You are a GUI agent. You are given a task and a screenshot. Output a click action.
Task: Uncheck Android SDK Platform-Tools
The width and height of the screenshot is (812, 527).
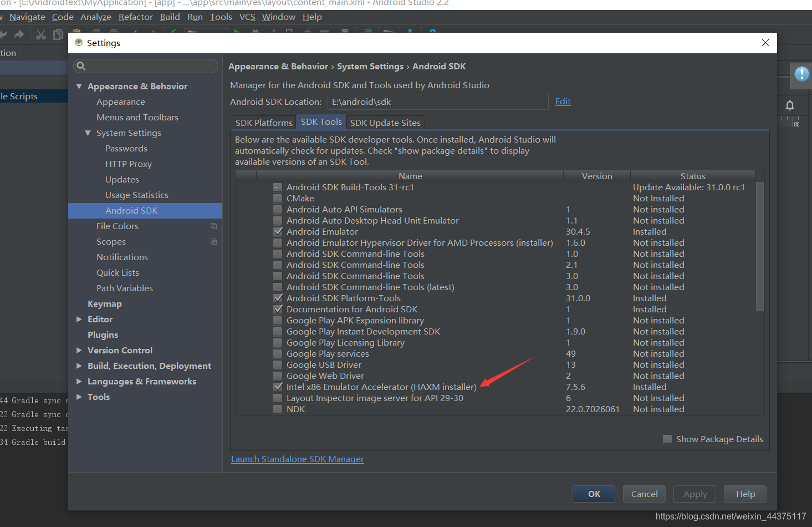coord(278,298)
